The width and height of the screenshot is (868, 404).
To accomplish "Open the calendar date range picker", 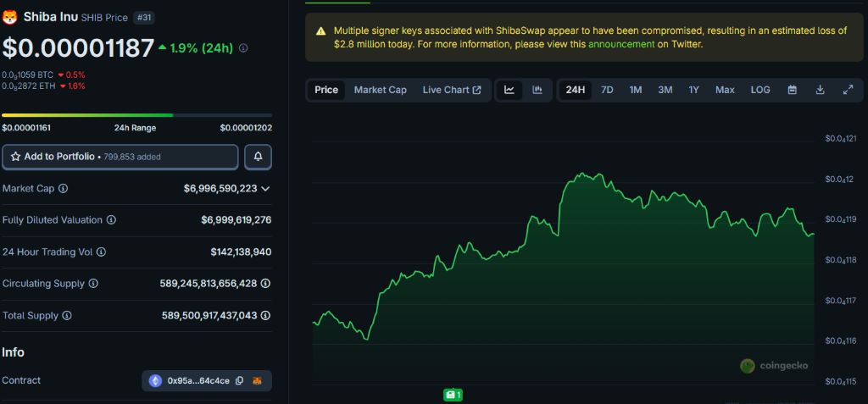I will [x=792, y=90].
